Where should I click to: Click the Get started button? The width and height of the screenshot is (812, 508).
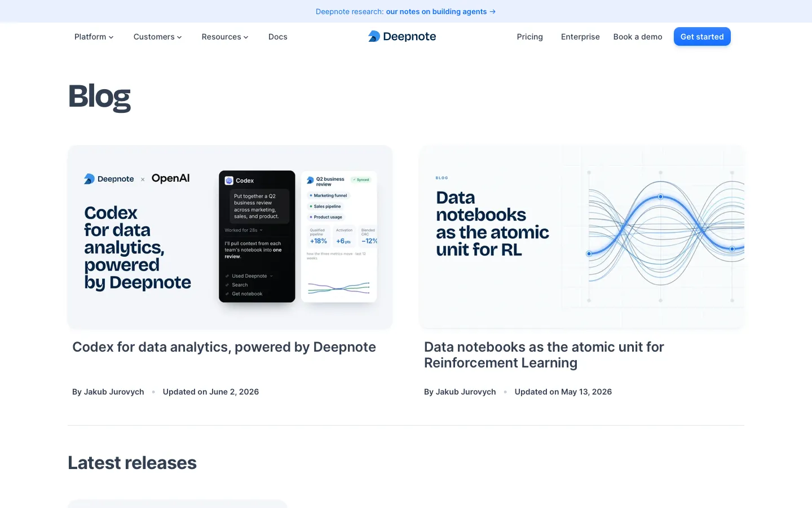pos(702,37)
